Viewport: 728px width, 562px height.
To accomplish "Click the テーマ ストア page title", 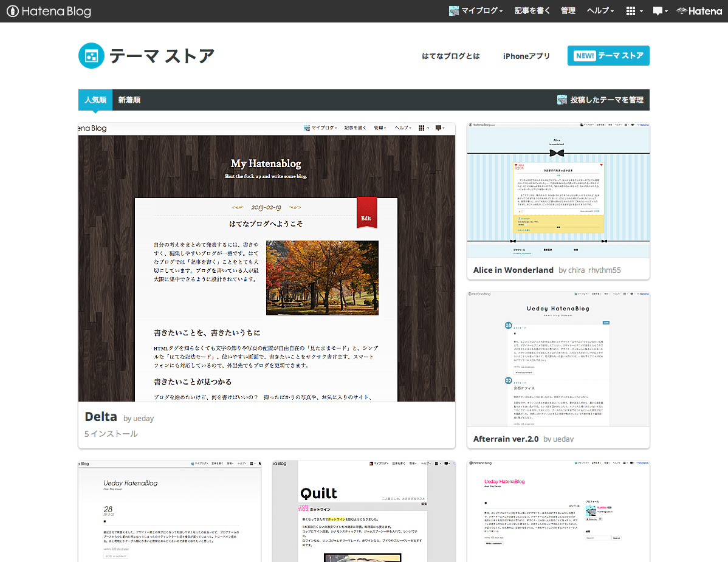I will (x=162, y=56).
